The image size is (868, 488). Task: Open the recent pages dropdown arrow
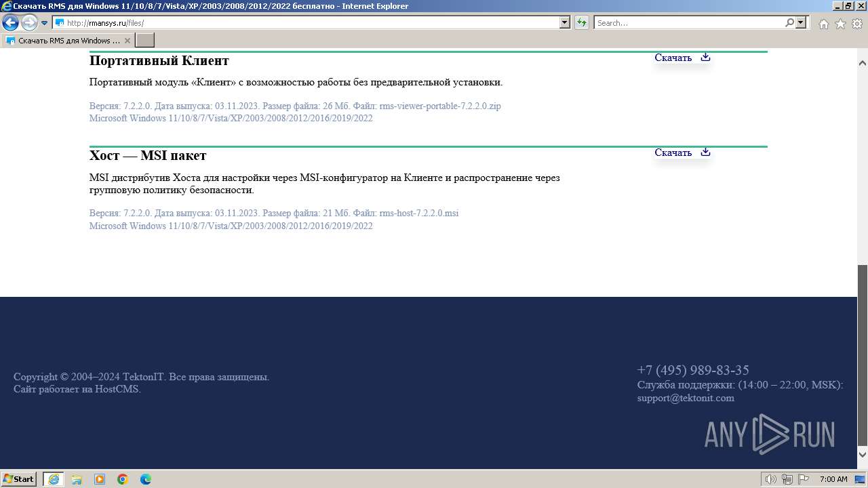45,23
